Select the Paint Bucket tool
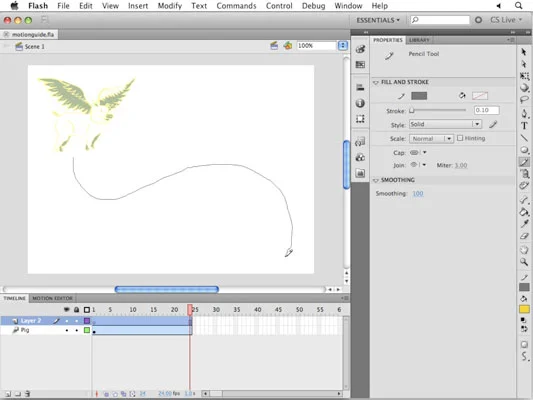Image resolution: width=533 pixels, height=400 pixels. tap(524, 212)
